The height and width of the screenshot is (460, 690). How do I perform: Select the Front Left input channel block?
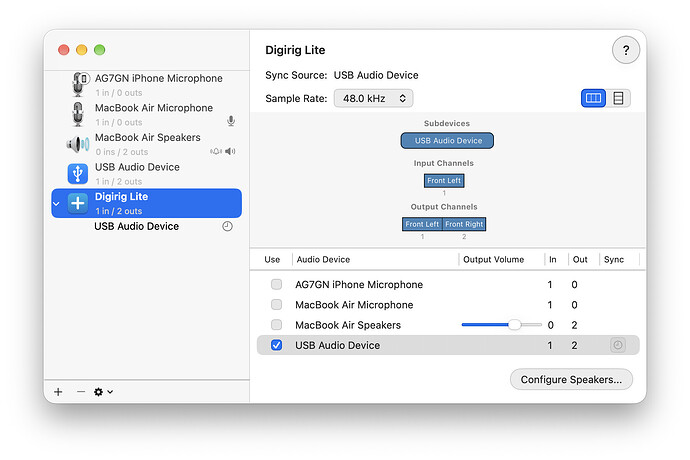(x=444, y=180)
